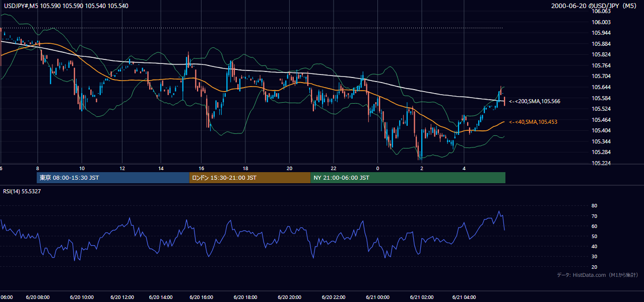The image size is (644, 302).
Task: Click the 105.224 price axis label
Action: tap(601, 163)
